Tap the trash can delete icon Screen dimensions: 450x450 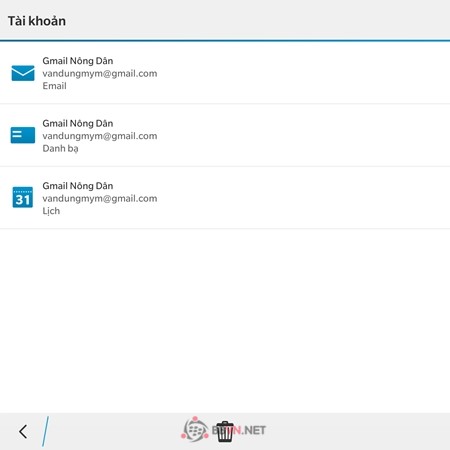[225, 431]
